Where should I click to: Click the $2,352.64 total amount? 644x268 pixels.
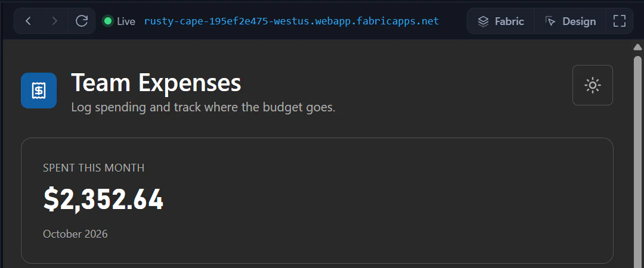point(104,200)
